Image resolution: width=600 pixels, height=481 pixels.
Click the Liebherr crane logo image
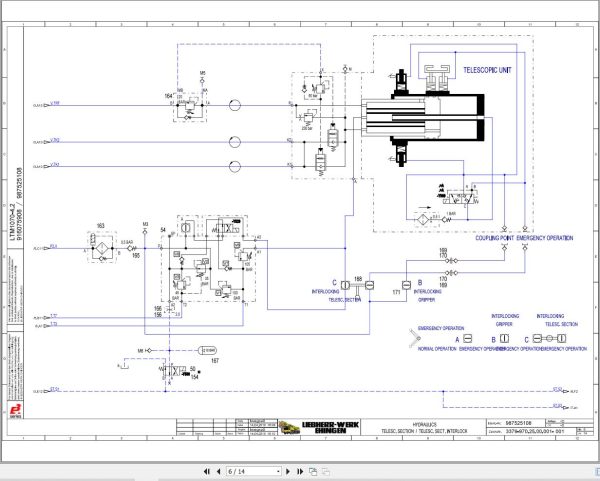point(289,427)
